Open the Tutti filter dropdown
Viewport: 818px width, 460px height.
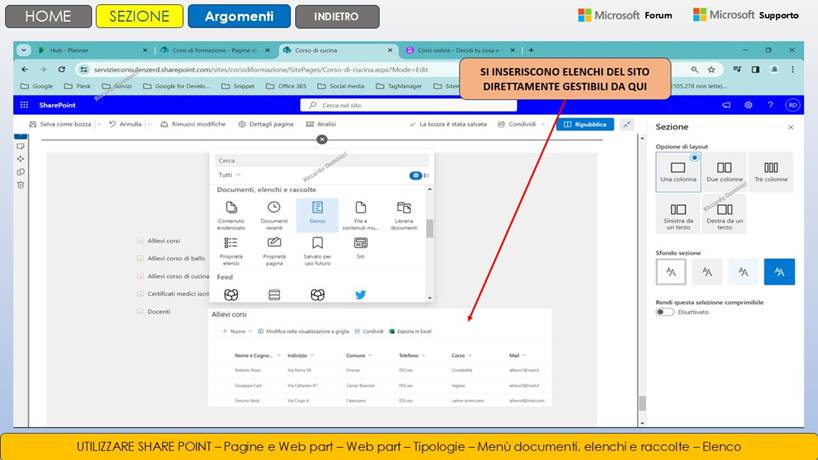coord(230,175)
